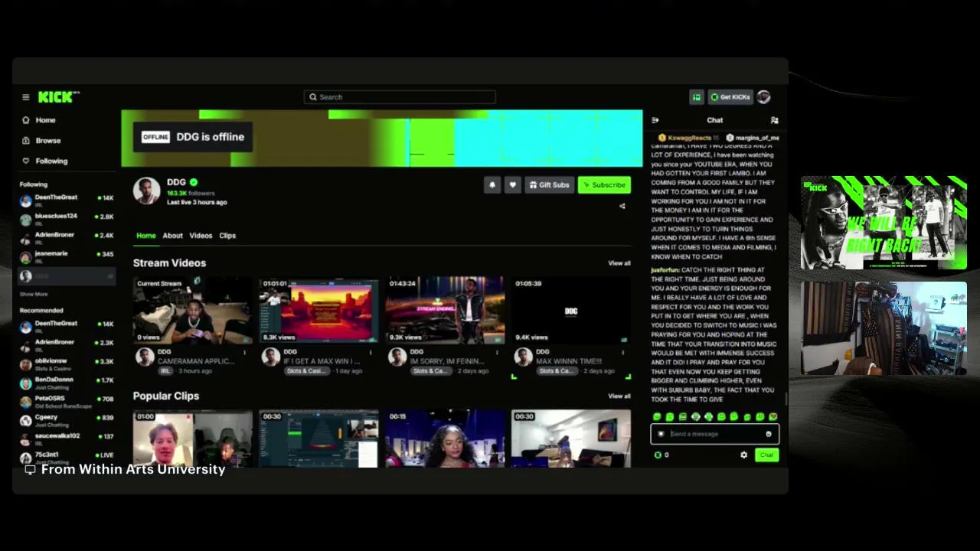The width and height of the screenshot is (980, 551).
Task: Click the heart icon next to Following
Action: (26, 161)
